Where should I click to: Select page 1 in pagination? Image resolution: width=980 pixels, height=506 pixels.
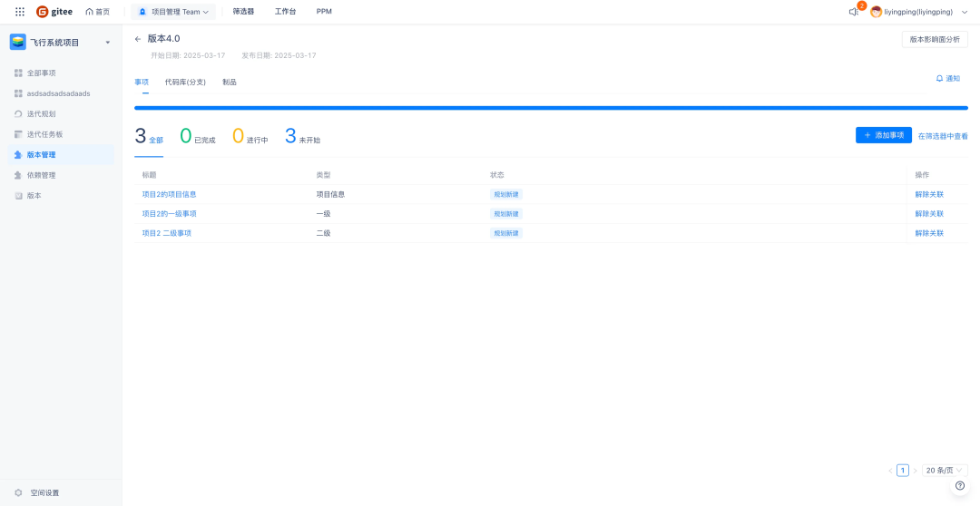point(903,471)
